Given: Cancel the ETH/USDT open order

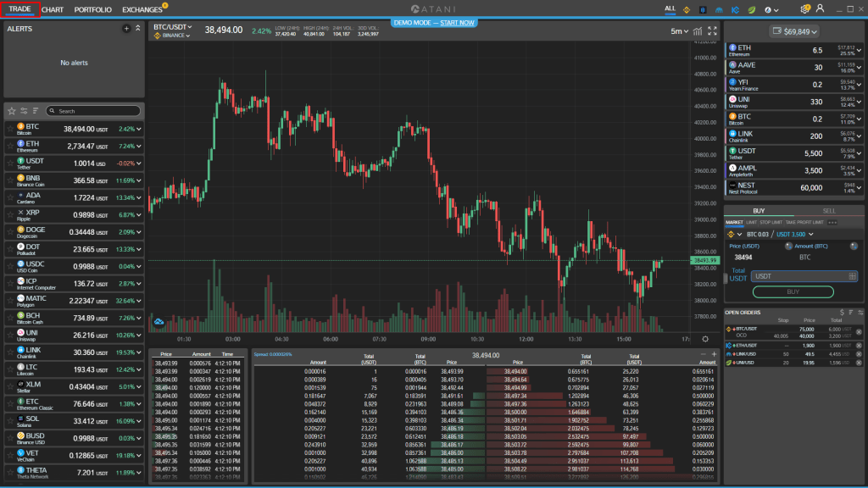Looking at the screenshot, I should (859, 346).
